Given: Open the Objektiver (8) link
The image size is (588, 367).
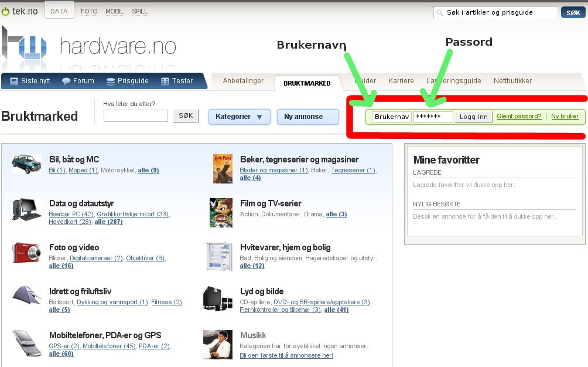Looking at the screenshot, I should pyautogui.click(x=145, y=258).
